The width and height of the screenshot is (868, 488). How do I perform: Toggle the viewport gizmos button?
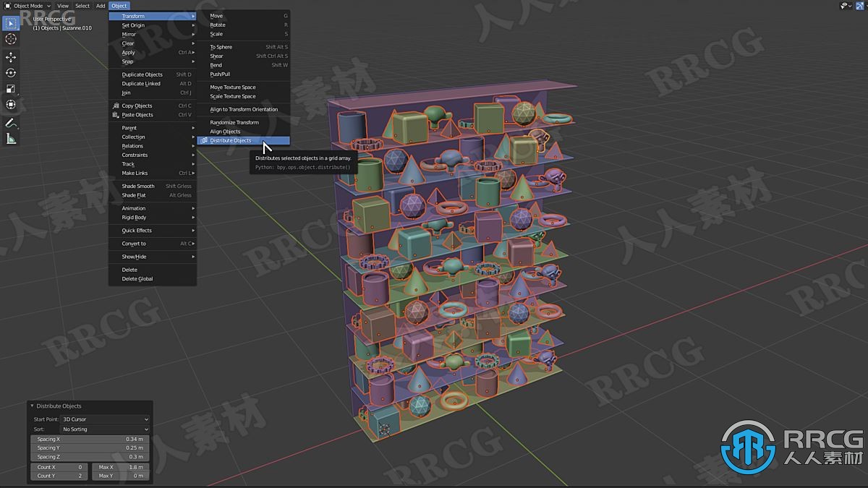861,5
